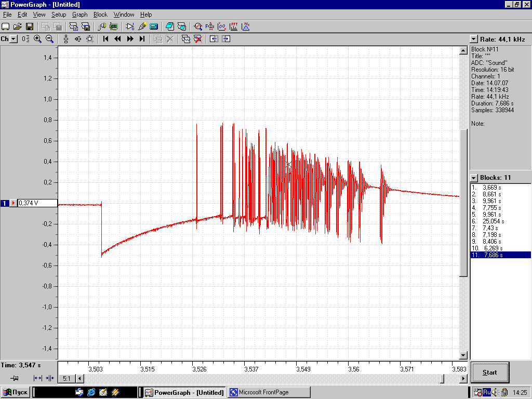532x399 pixels.
Task: Jump to the beginning of the record
Action: pyautogui.click(x=106, y=39)
